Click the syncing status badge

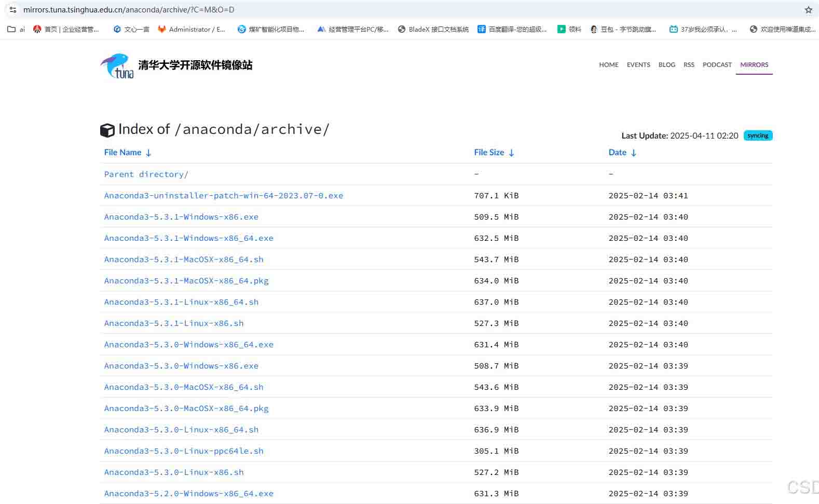(758, 135)
